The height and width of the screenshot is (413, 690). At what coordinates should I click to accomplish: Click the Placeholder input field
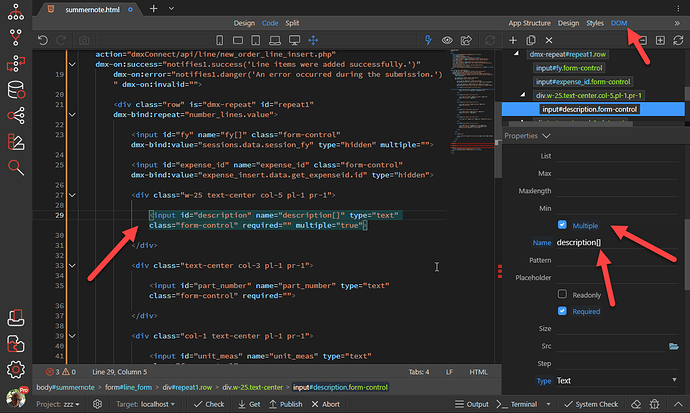pyautogui.click(x=617, y=278)
